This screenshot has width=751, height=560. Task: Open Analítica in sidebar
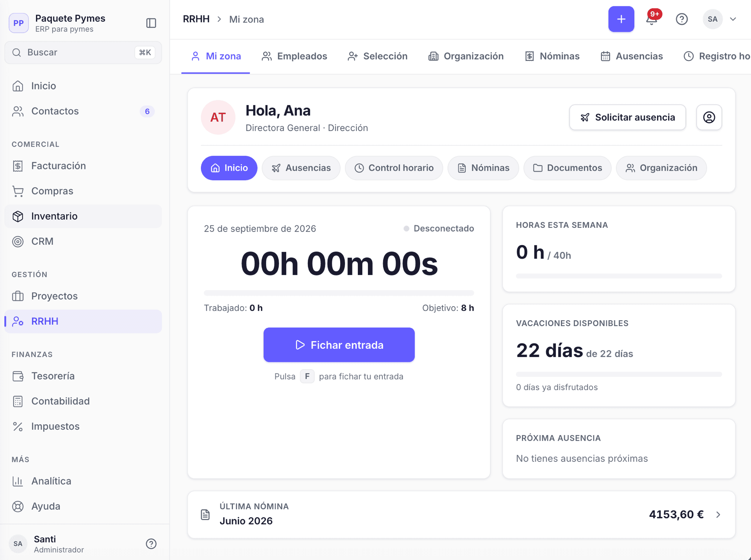click(83, 481)
